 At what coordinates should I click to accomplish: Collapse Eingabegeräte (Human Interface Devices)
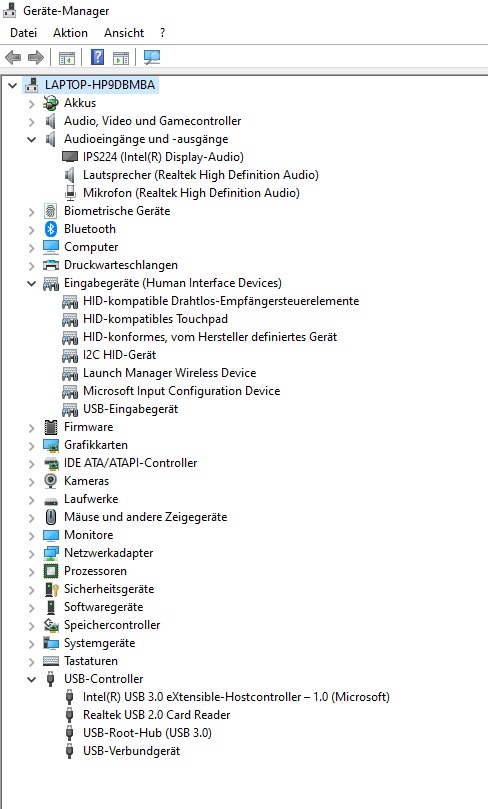pyautogui.click(x=31, y=283)
